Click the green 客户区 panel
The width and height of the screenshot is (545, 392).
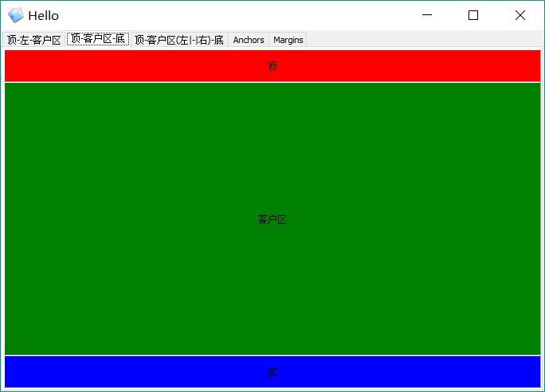pyautogui.click(x=272, y=219)
